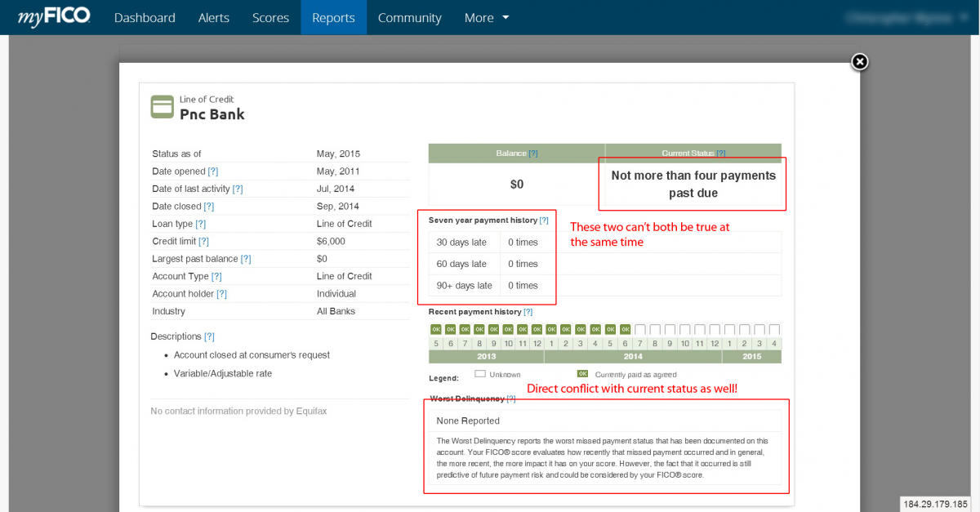
Task: Click 'None Reported' under Worst Delinquency
Action: [x=468, y=421]
